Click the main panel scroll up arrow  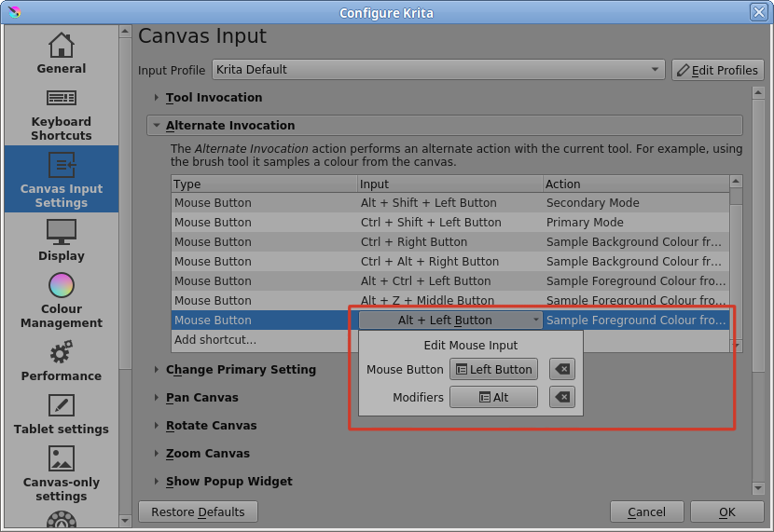[758, 92]
